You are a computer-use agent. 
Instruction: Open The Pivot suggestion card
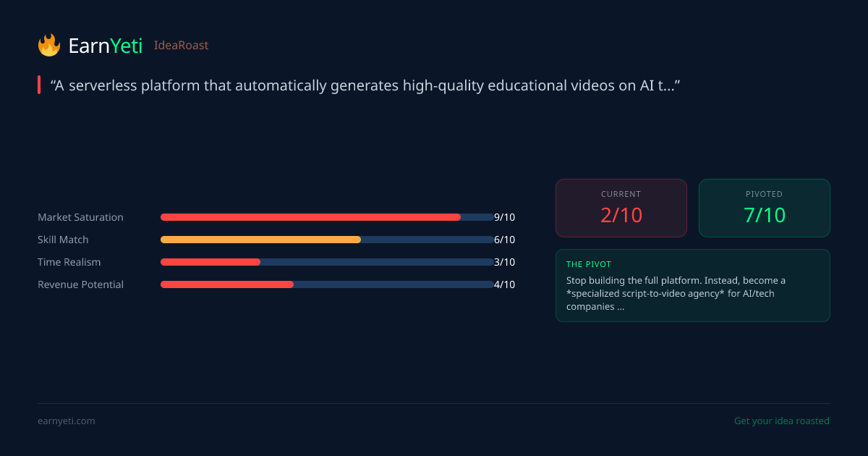[x=692, y=285]
